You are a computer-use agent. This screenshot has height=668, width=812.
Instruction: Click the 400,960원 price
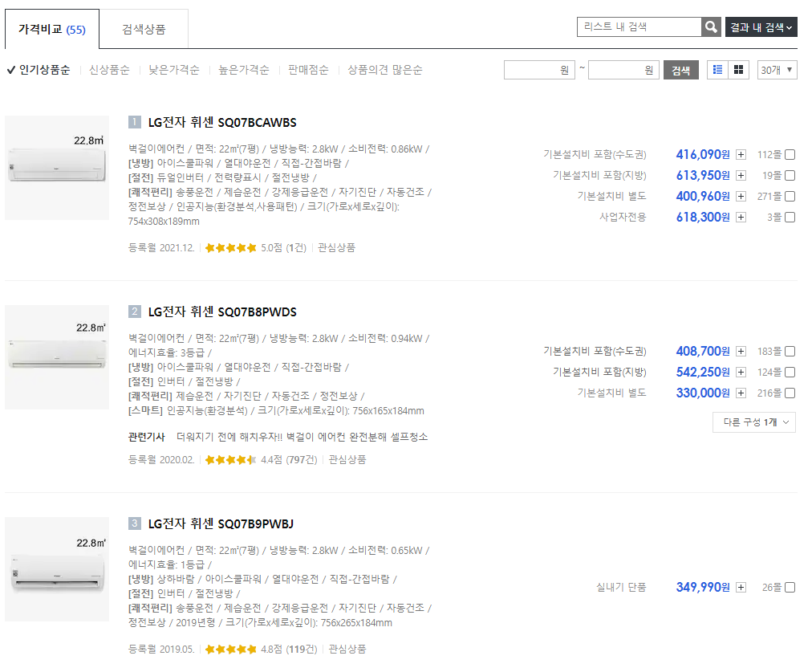point(703,197)
